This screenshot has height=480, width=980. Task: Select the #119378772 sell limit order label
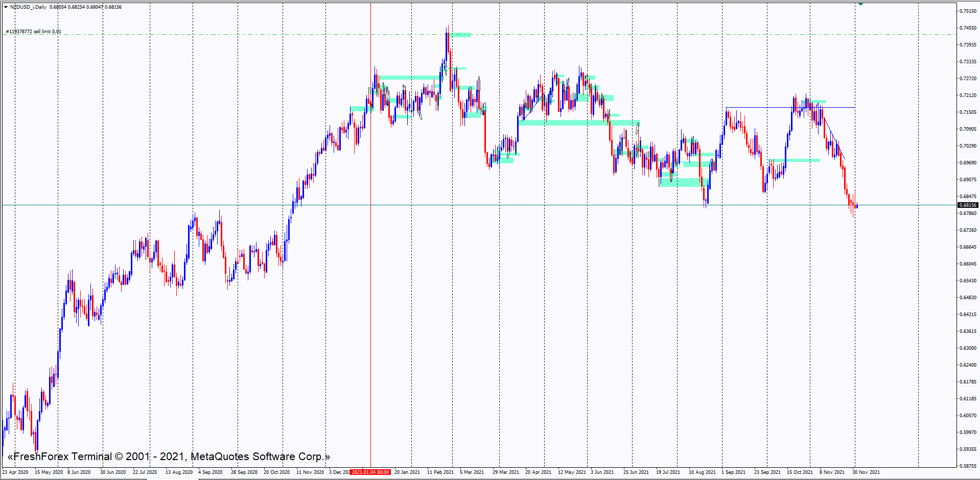point(34,32)
